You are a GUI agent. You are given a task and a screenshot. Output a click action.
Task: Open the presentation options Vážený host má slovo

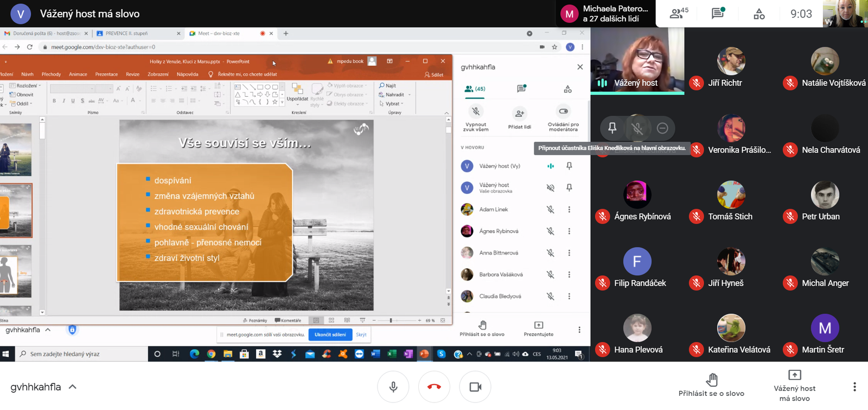(794, 386)
